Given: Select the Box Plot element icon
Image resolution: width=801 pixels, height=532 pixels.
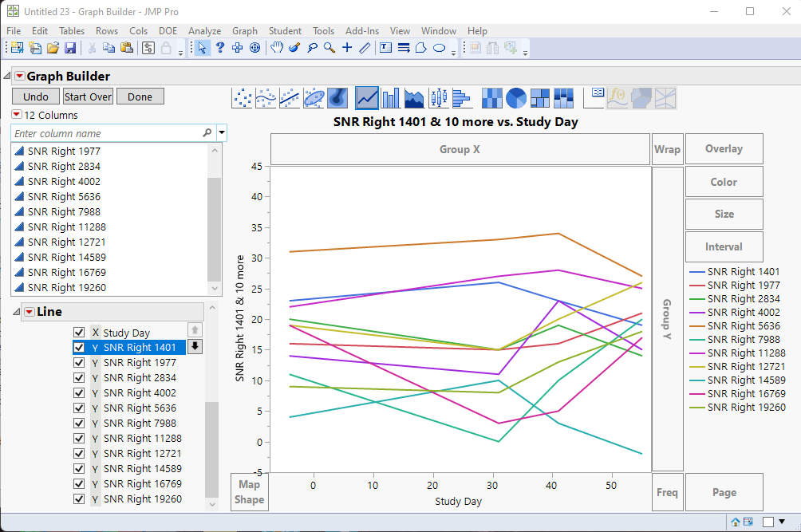Looking at the screenshot, I should click(438, 98).
